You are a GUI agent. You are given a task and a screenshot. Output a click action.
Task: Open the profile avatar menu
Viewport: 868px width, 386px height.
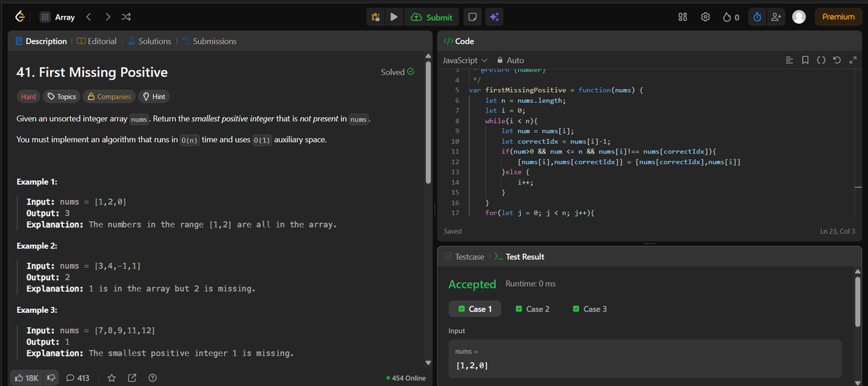click(799, 17)
